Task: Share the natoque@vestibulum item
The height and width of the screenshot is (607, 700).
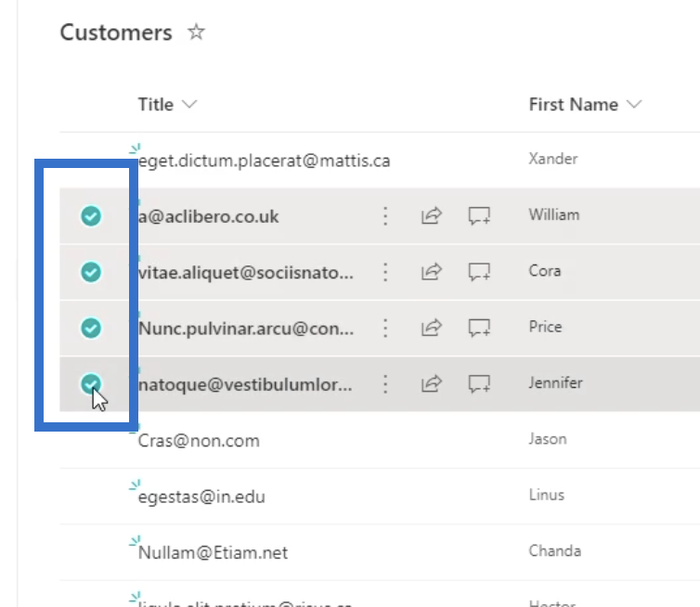Action: pos(431,383)
